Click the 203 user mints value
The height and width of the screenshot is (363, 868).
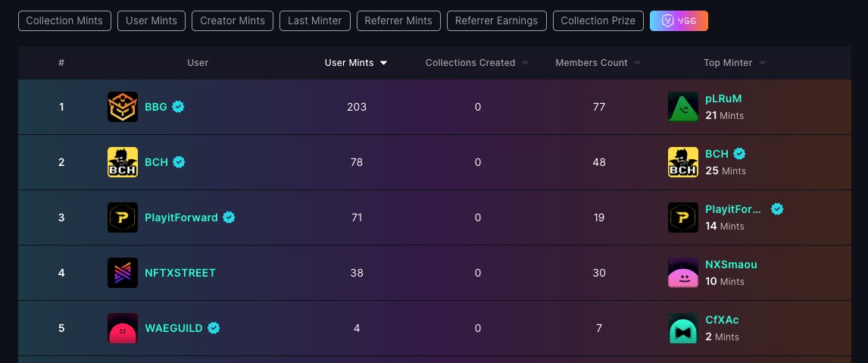(x=357, y=107)
